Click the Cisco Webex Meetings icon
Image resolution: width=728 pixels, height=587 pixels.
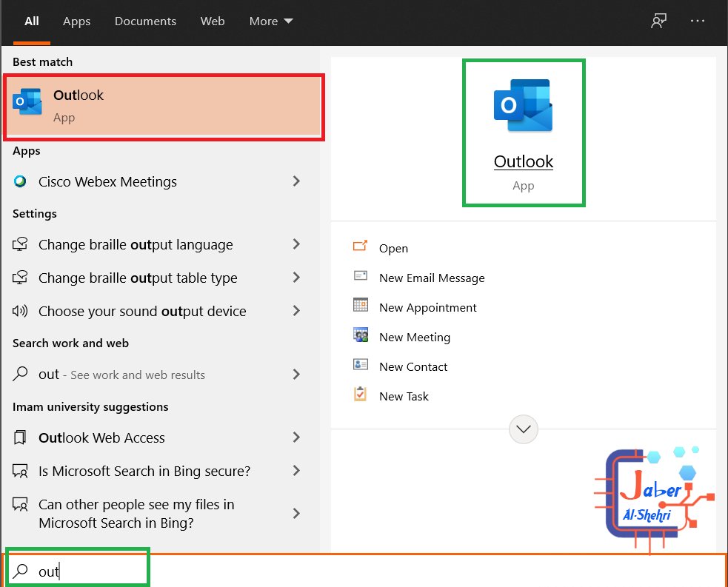click(20, 181)
